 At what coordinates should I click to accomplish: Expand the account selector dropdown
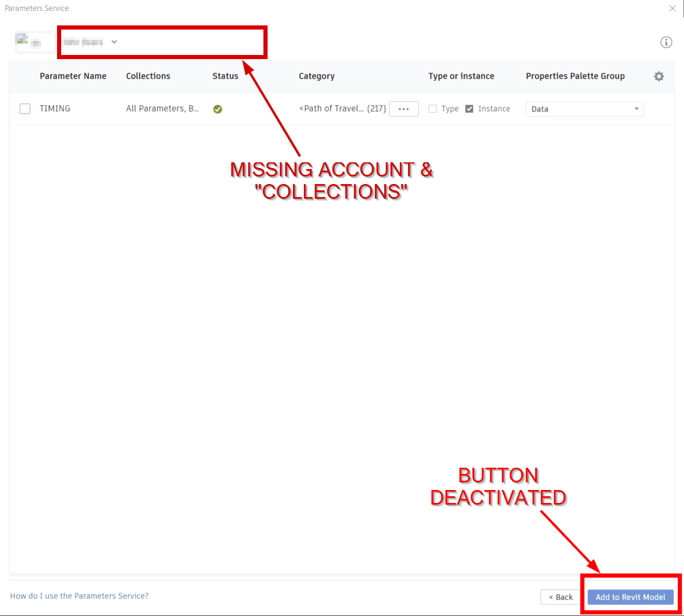pyautogui.click(x=114, y=42)
